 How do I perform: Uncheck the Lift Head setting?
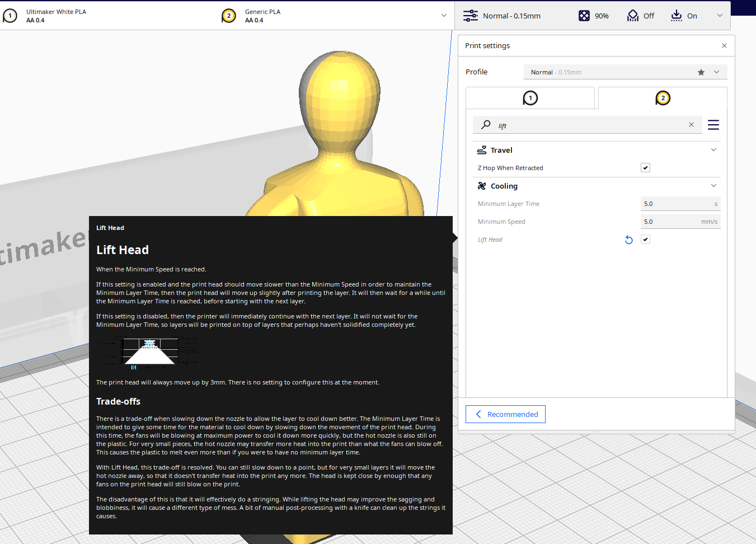coord(645,239)
